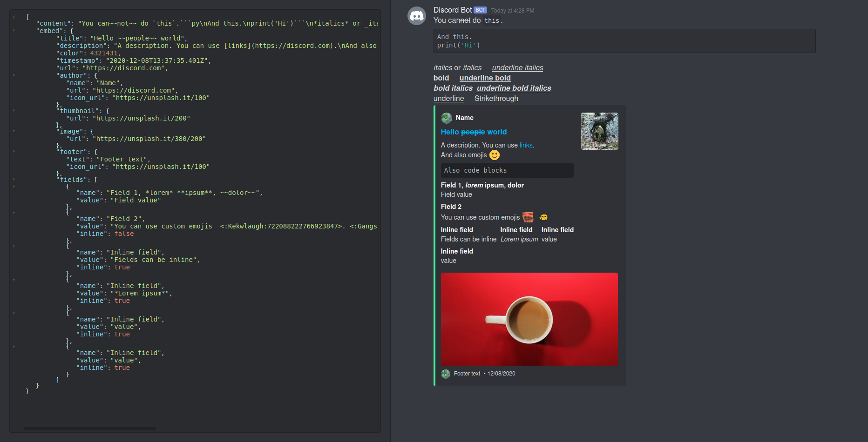
Task: Open the embed thumbnail image
Action: pyautogui.click(x=599, y=131)
